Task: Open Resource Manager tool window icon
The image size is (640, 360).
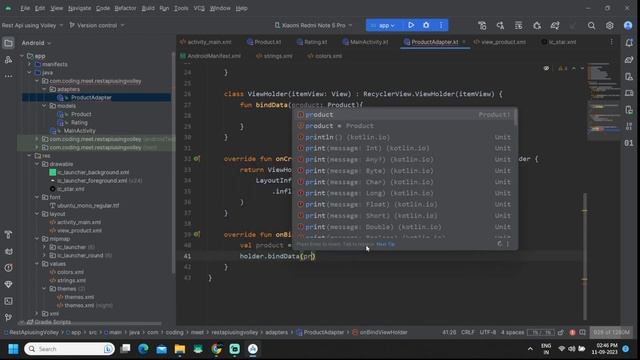Action: (x=8, y=60)
